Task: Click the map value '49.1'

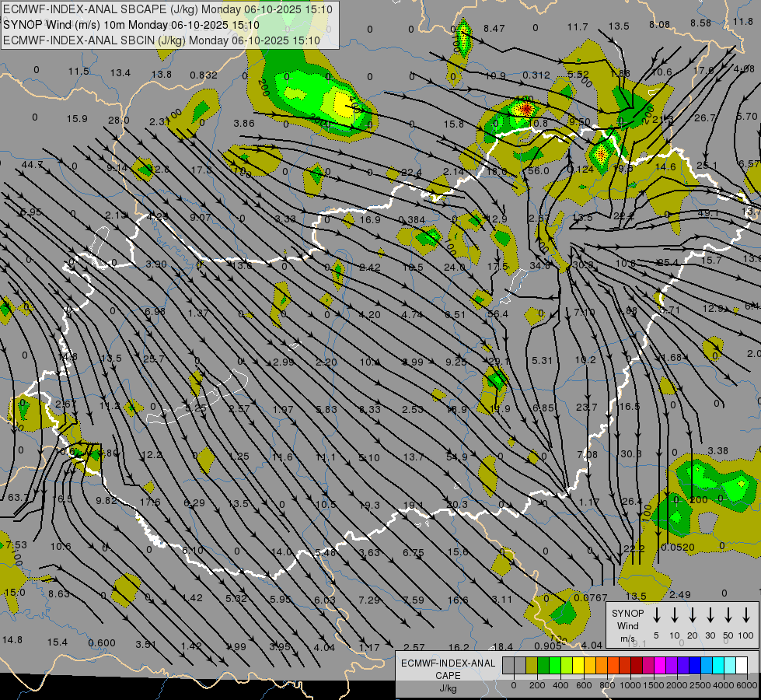Action: (x=707, y=213)
